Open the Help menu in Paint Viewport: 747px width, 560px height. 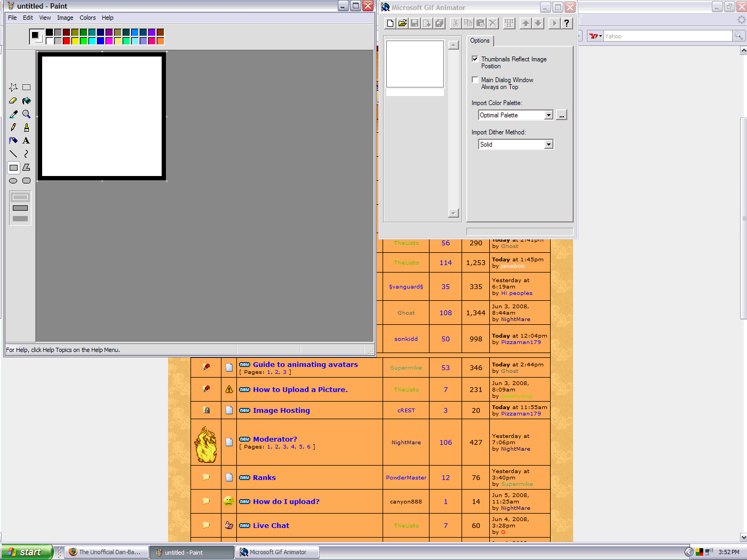(108, 18)
